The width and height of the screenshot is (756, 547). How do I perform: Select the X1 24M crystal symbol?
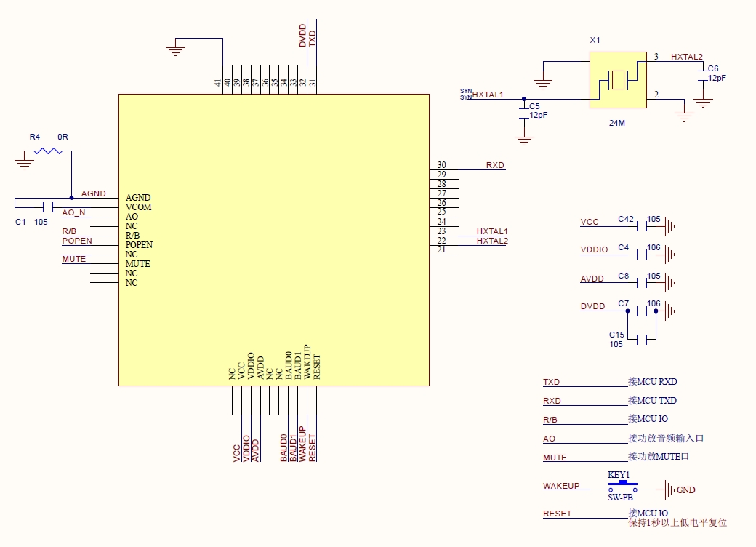617,80
